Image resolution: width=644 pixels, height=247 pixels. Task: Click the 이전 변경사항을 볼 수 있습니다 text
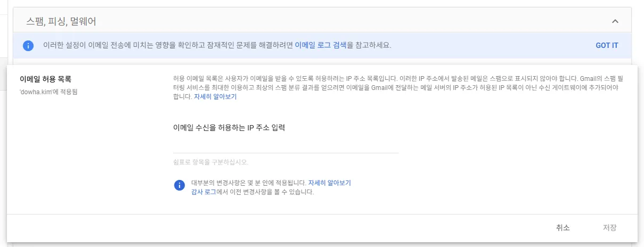click(265, 192)
